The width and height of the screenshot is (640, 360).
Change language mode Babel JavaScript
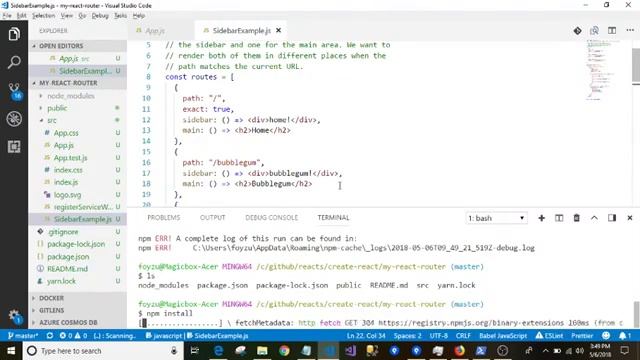(503, 336)
